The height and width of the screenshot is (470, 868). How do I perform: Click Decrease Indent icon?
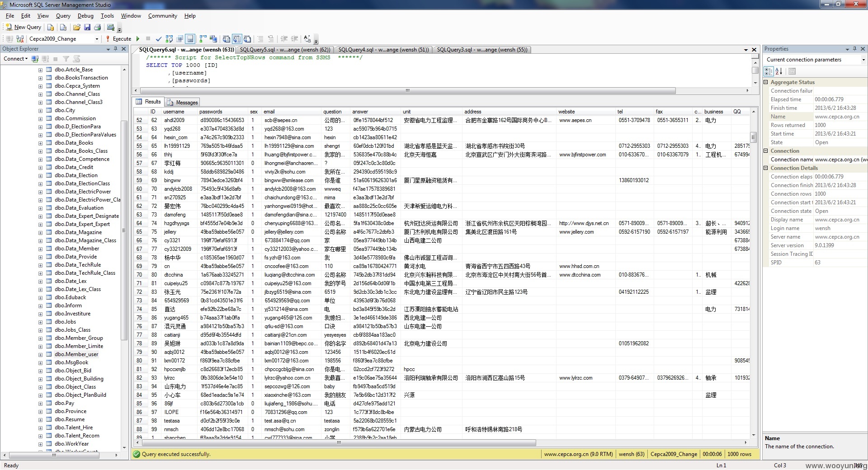tap(284, 39)
